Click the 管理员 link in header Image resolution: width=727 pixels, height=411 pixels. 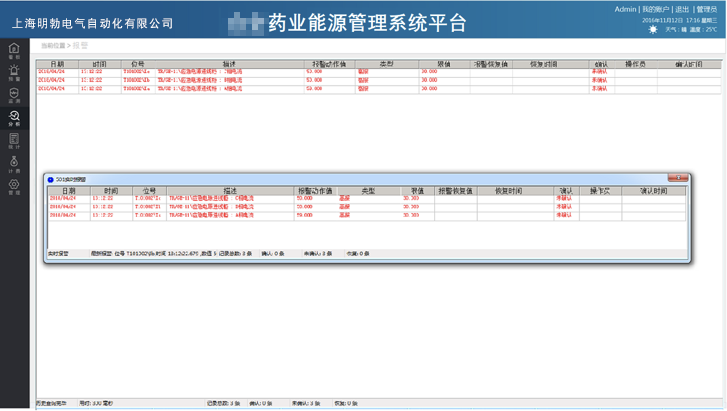click(x=706, y=9)
